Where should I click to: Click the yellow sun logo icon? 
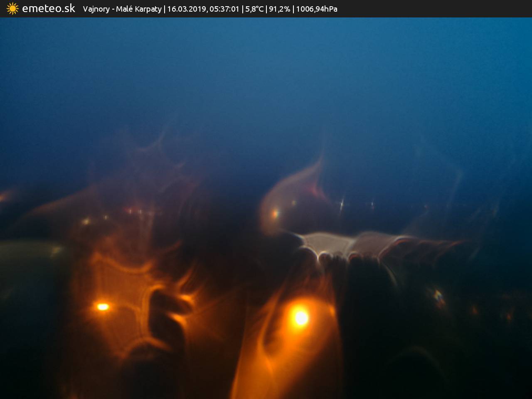click(12, 9)
